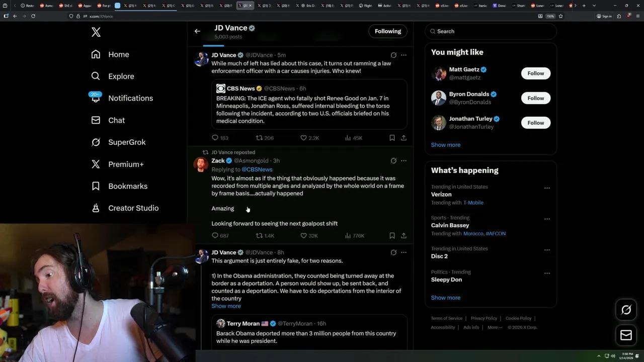Open the Home timeline
644x362 pixels.
tap(110, 54)
